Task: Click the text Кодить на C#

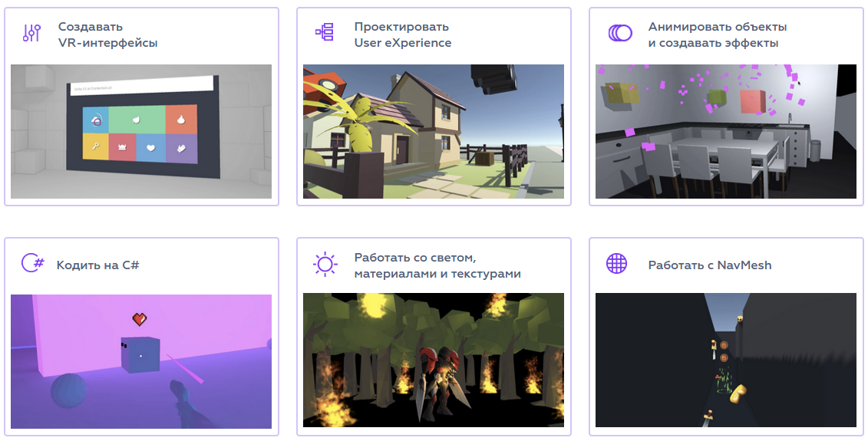Action: (98, 265)
